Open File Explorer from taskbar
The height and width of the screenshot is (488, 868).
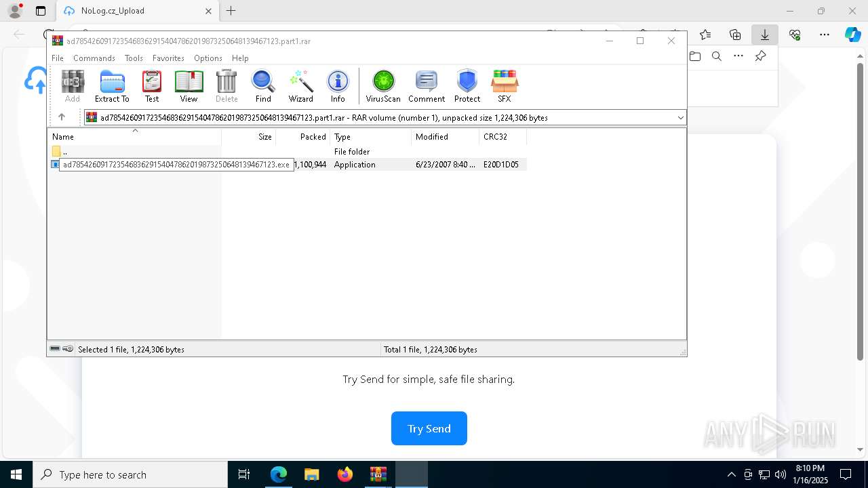[312, 474]
